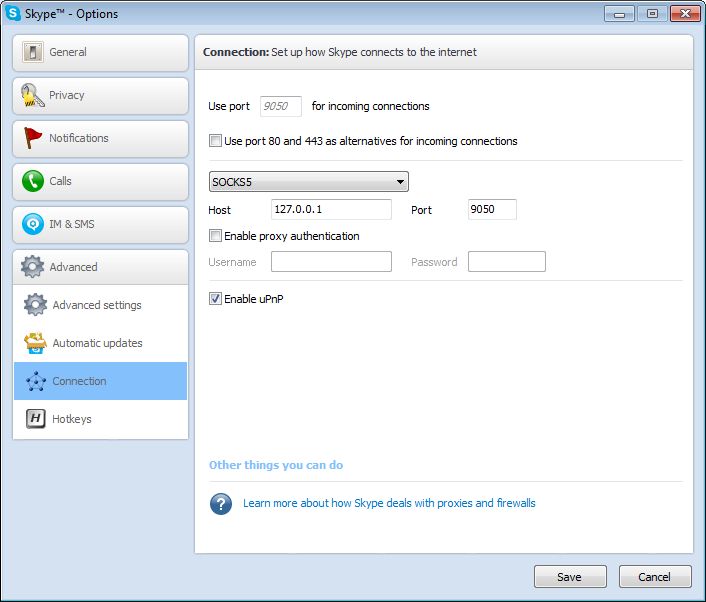Click the proxy Username field
Viewport: 706px width, 602px height.
(x=331, y=262)
